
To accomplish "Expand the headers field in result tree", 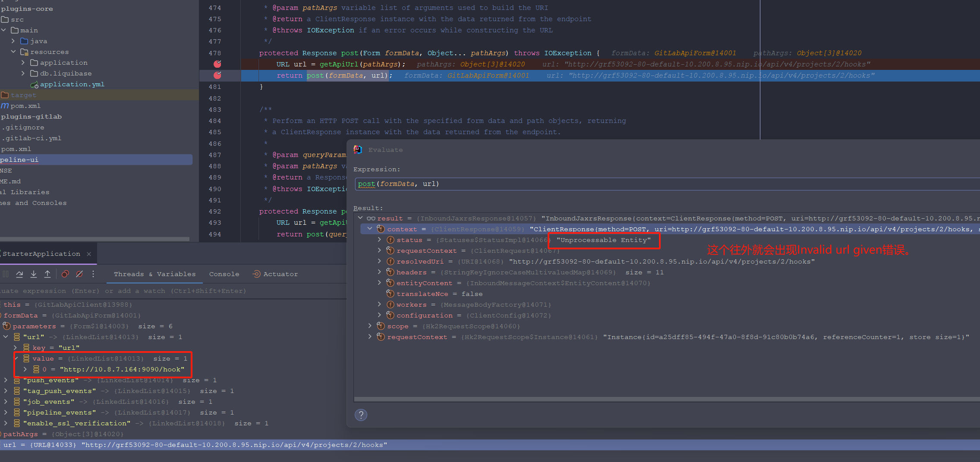I will [x=379, y=272].
